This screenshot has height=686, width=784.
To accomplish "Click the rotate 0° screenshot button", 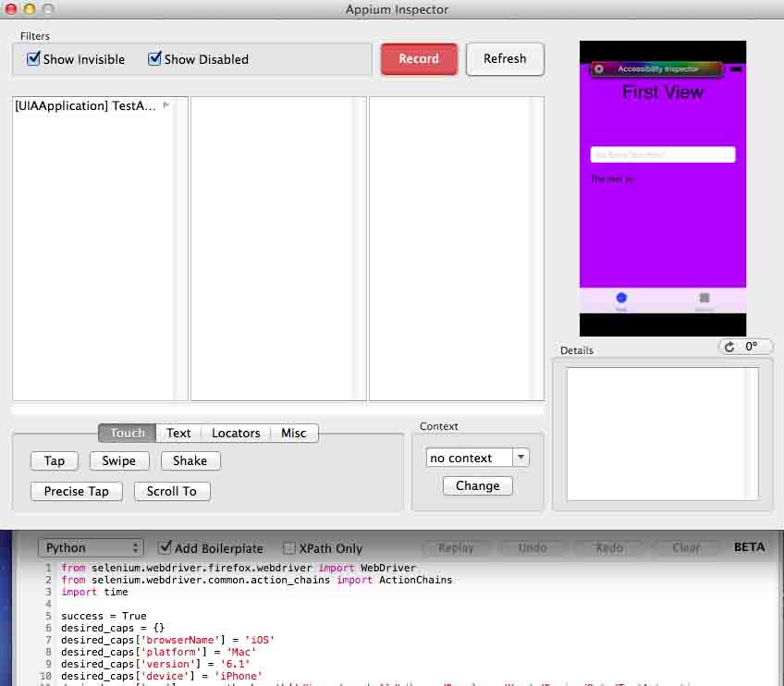I will coord(745,347).
